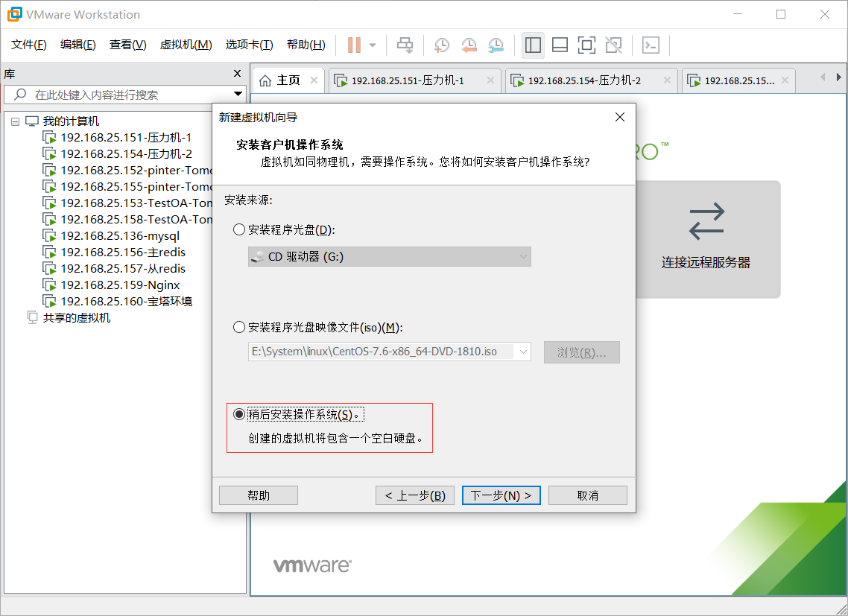This screenshot has width=848, height=616.
Task: Open the 帮助(H) menu
Action: pyautogui.click(x=306, y=45)
